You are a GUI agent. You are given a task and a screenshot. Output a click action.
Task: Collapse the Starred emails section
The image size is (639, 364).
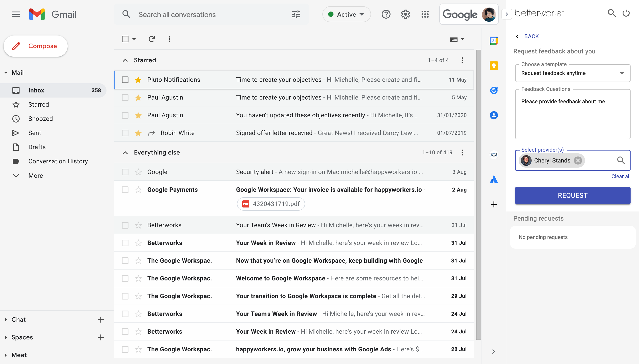tap(125, 60)
